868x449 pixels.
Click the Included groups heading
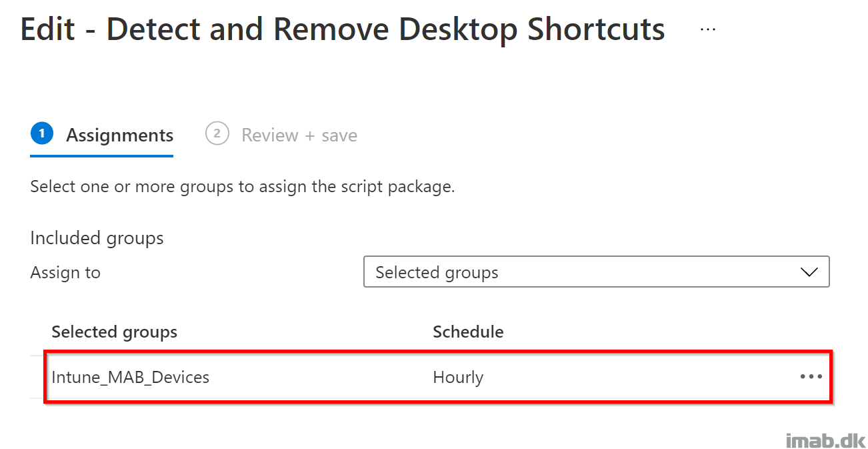click(97, 238)
